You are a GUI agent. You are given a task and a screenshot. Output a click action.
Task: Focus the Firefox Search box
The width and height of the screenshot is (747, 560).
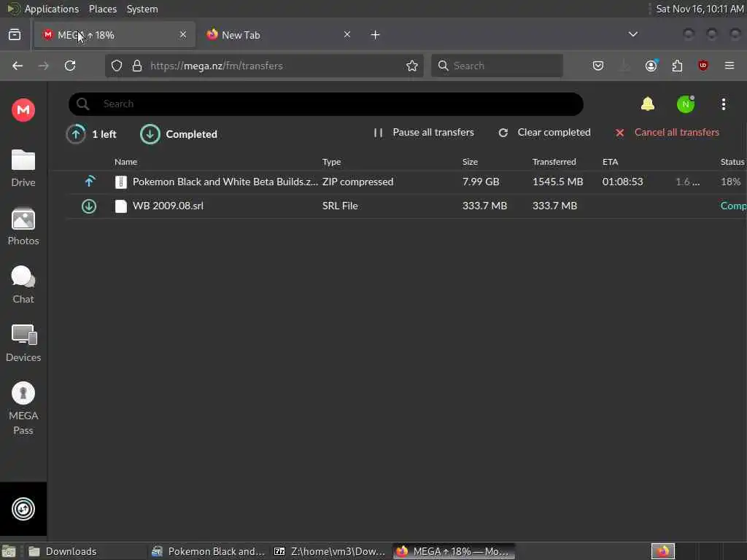pos(497,66)
